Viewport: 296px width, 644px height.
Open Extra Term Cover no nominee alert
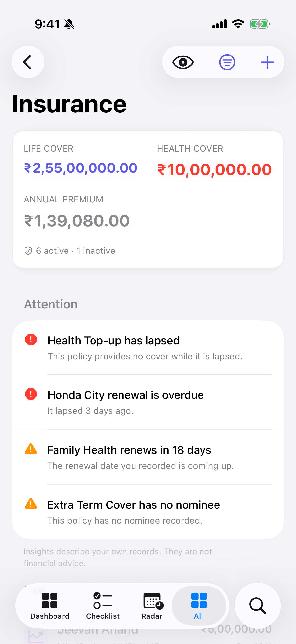click(x=148, y=512)
